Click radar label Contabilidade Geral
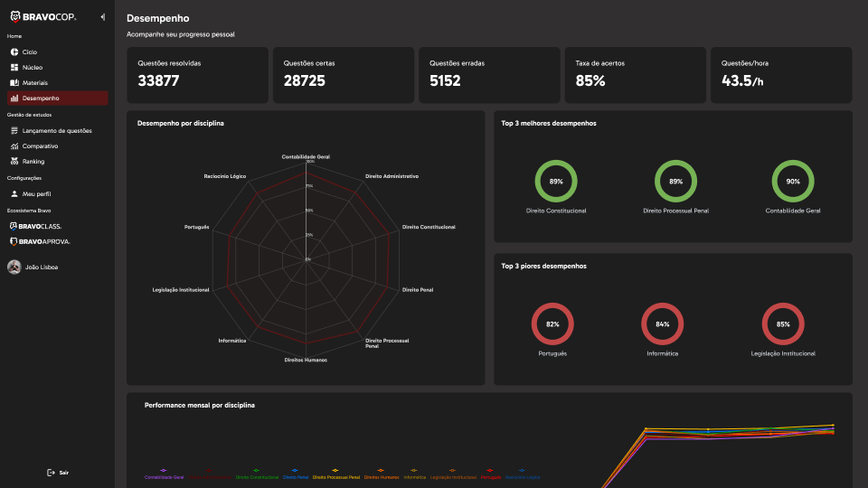This screenshot has height=488, width=868. [306, 156]
